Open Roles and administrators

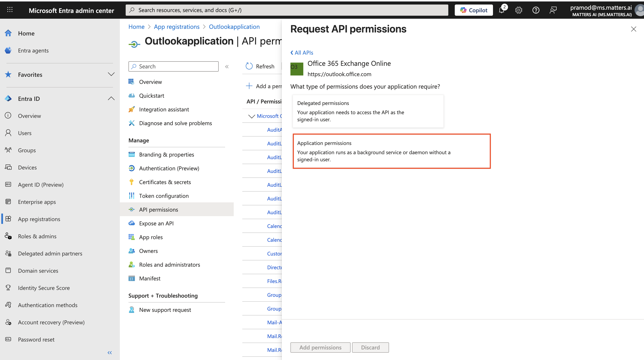tap(169, 265)
